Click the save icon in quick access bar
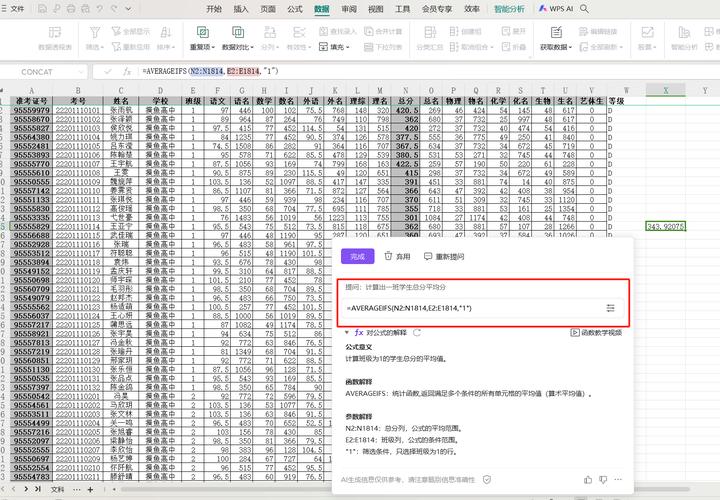This screenshot has height=500, width=720. pos(42,8)
